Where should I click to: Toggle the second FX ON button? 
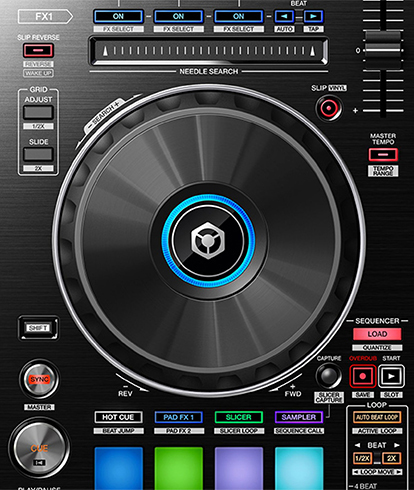pyautogui.click(x=178, y=16)
